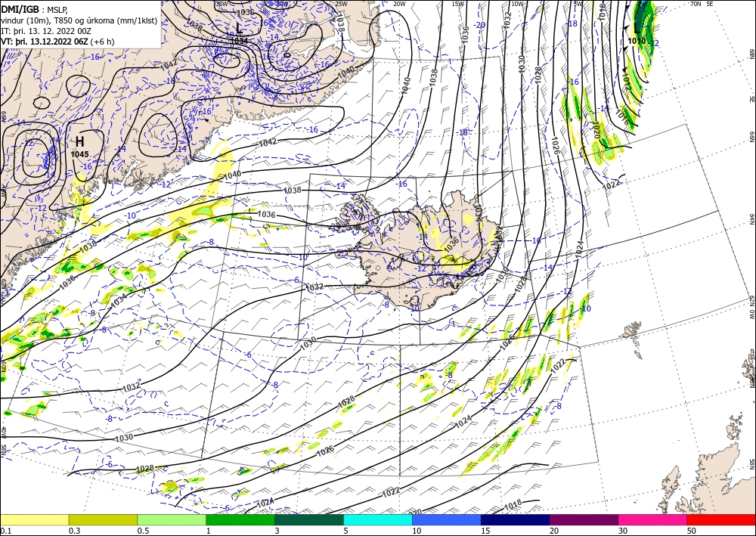Click legend scale value '50'

coord(692,531)
